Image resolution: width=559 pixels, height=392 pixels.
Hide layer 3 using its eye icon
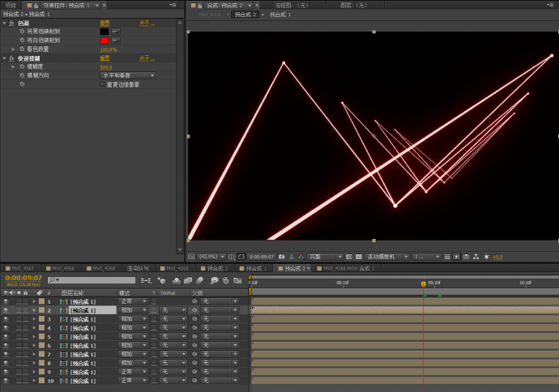click(x=6, y=319)
